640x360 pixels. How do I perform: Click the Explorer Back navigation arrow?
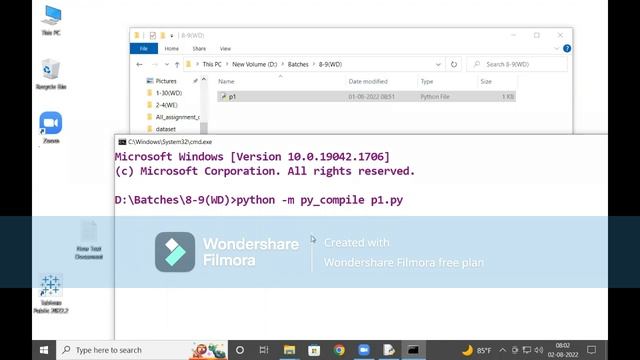140,64
